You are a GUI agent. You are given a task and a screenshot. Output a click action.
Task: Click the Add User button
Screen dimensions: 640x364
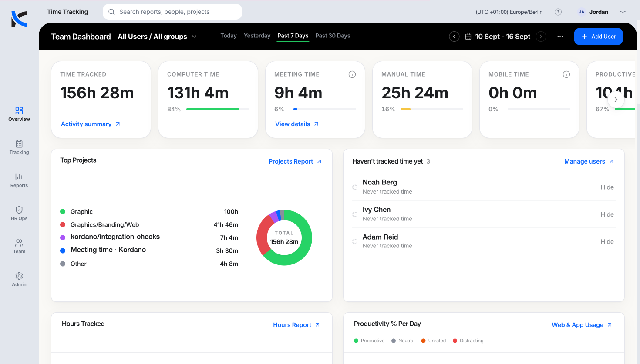click(598, 37)
